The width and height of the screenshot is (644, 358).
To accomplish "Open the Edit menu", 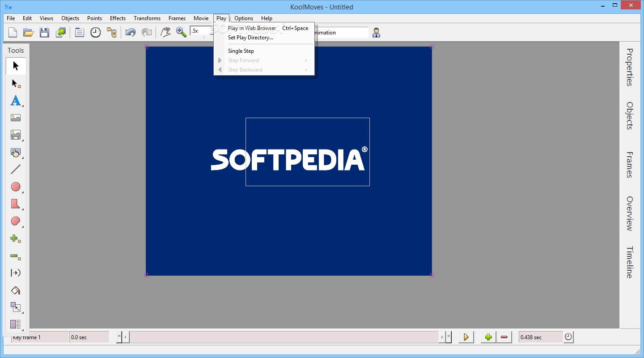I will [x=27, y=18].
